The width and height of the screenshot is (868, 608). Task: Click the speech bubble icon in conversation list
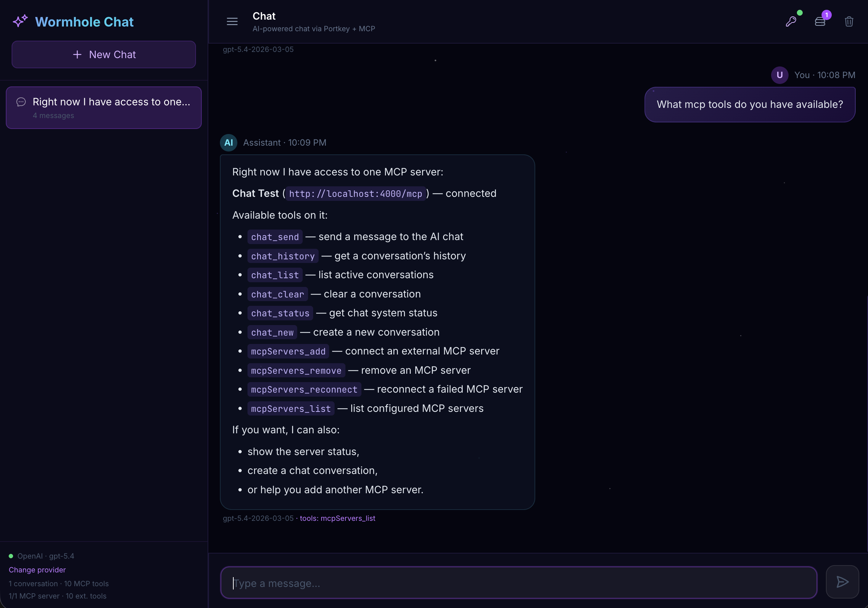tap(21, 102)
